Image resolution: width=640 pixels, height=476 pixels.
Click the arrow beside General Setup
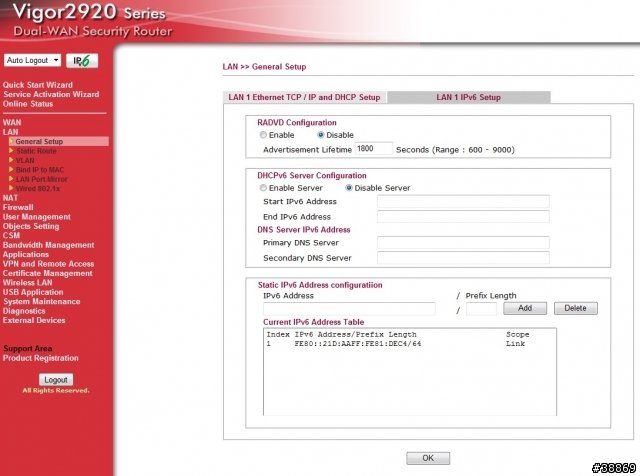11,141
